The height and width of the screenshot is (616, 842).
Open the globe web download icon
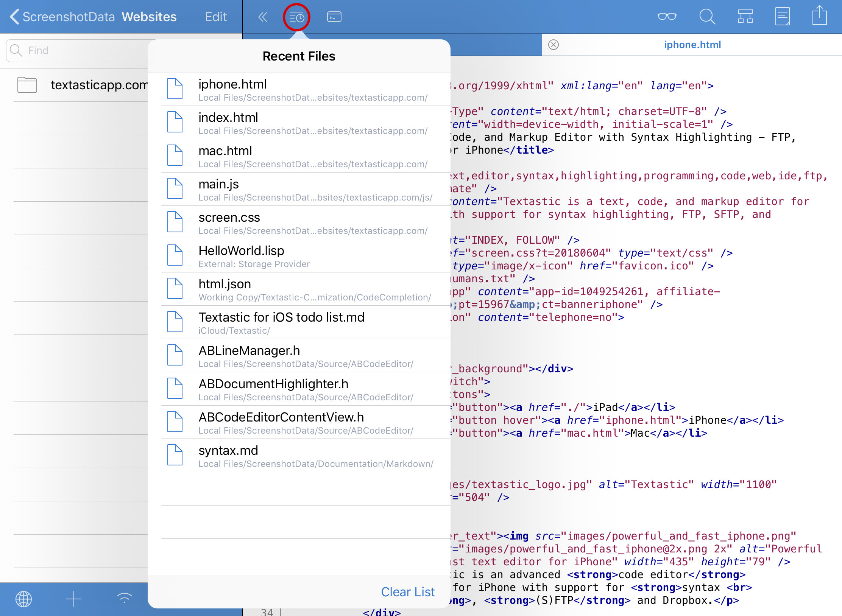23,599
